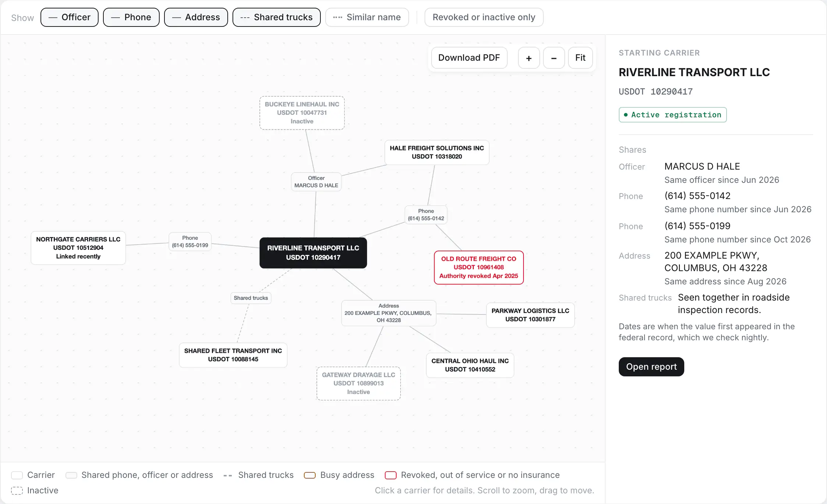The height and width of the screenshot is (504, 827).
Task: Click the Shared trucks link node
Action: (251, 298)
